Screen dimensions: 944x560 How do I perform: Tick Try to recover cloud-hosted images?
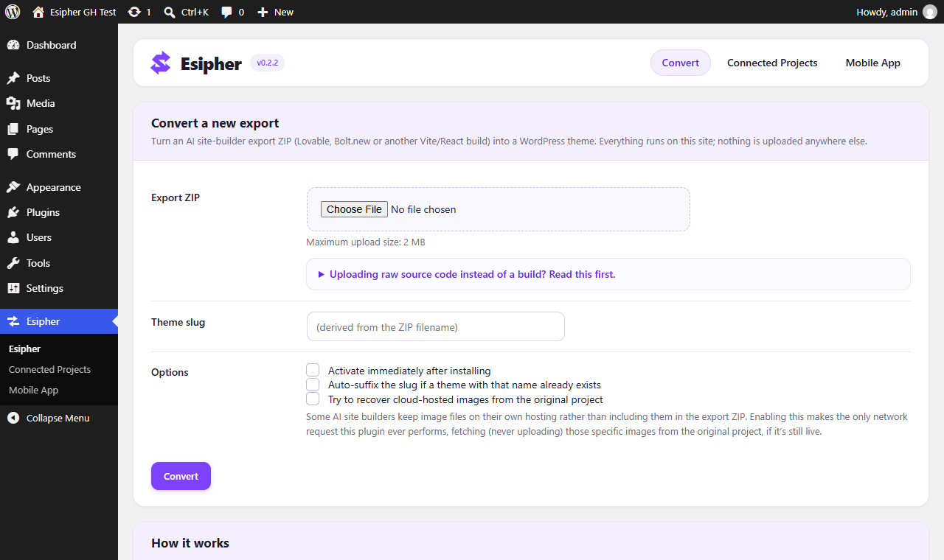click(313, 399)
